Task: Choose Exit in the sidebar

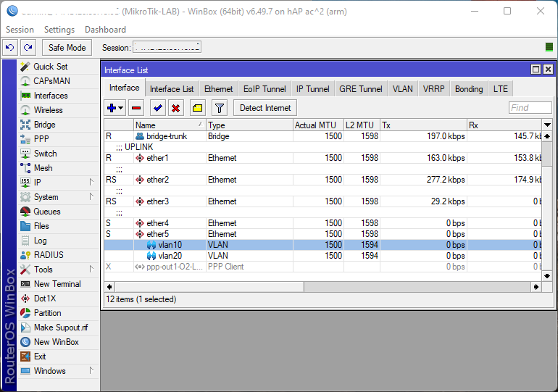Action: coord(58,356)
